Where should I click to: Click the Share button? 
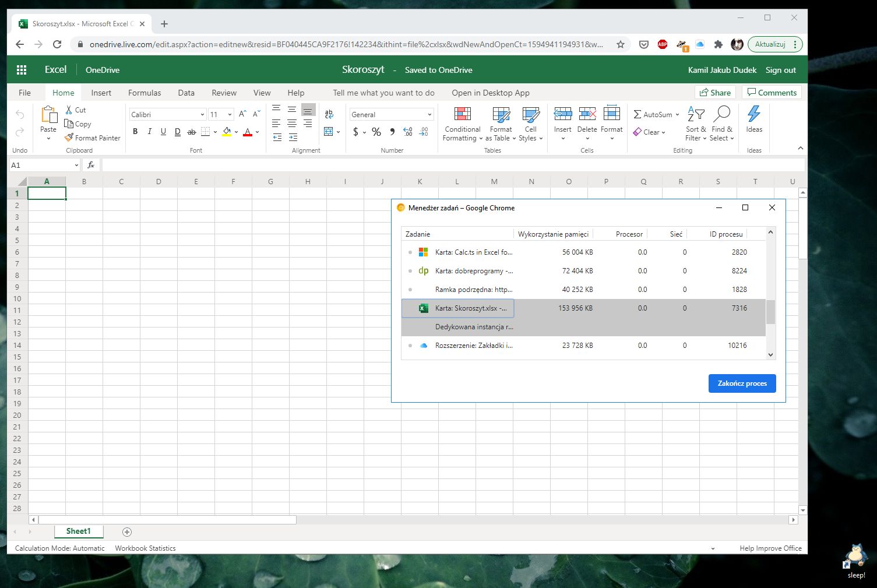tap(715, 93)
